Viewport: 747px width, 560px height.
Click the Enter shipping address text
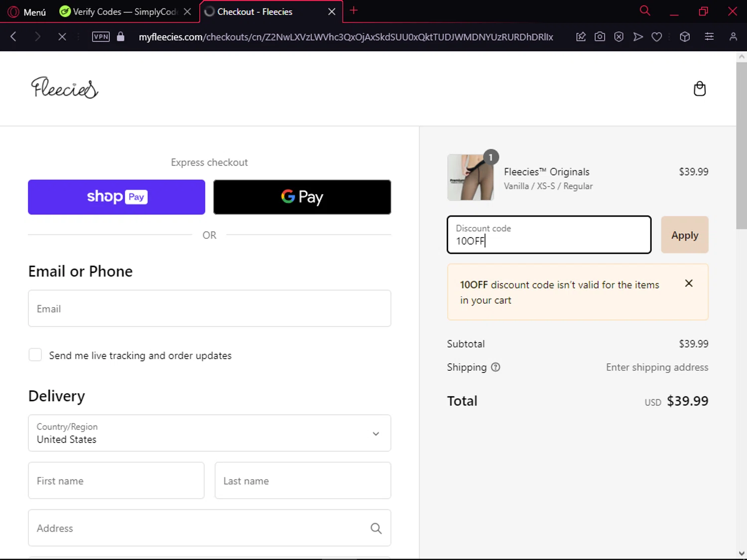[x=657, y=367]
